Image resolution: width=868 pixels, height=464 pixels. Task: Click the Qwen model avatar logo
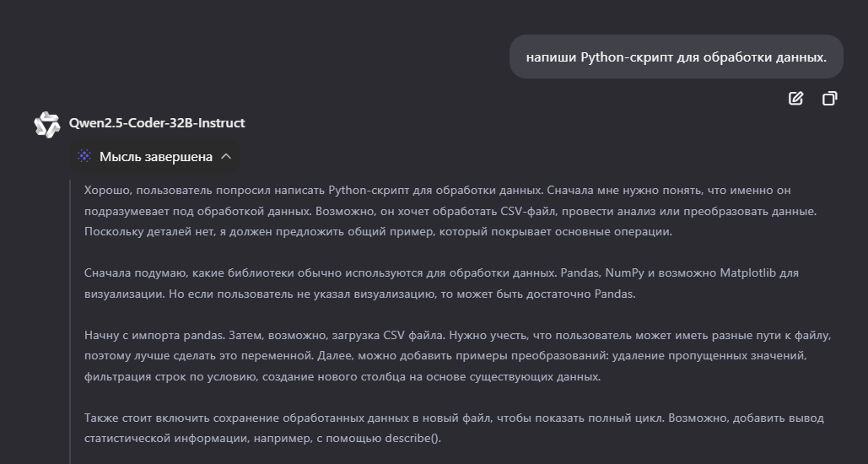pos(47,125)
